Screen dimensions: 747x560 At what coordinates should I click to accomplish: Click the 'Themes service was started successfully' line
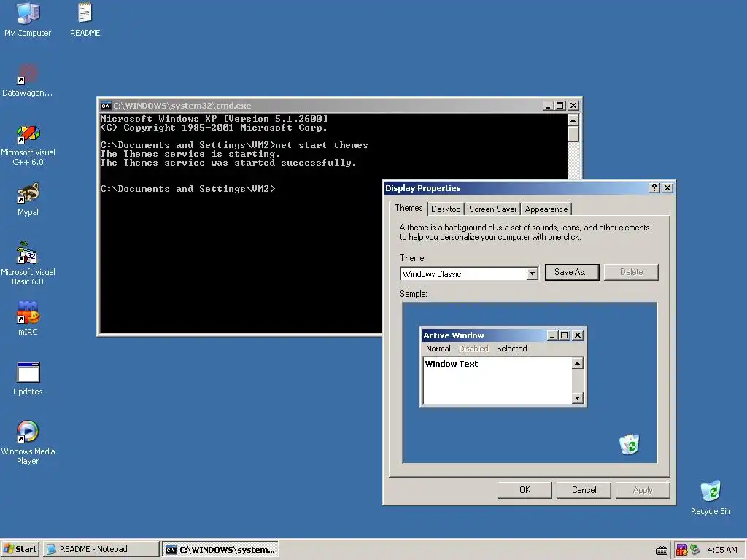pos(228,163)
